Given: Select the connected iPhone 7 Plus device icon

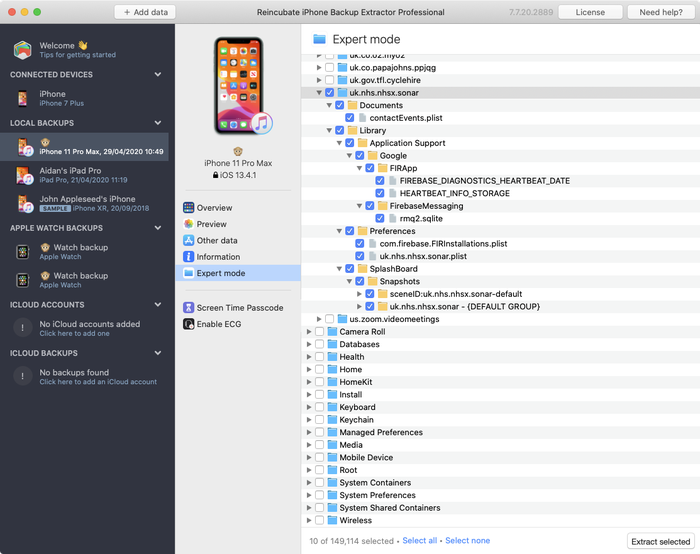Looking at the screenshot, I should point(22,98).
